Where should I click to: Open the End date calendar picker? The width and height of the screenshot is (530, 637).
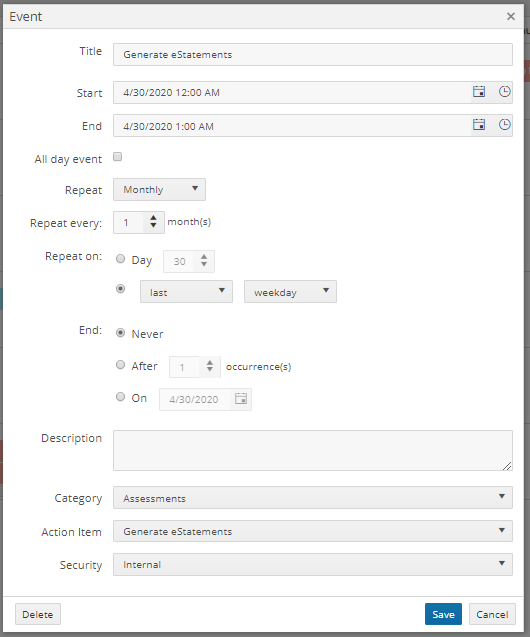(x=479, y=124)
